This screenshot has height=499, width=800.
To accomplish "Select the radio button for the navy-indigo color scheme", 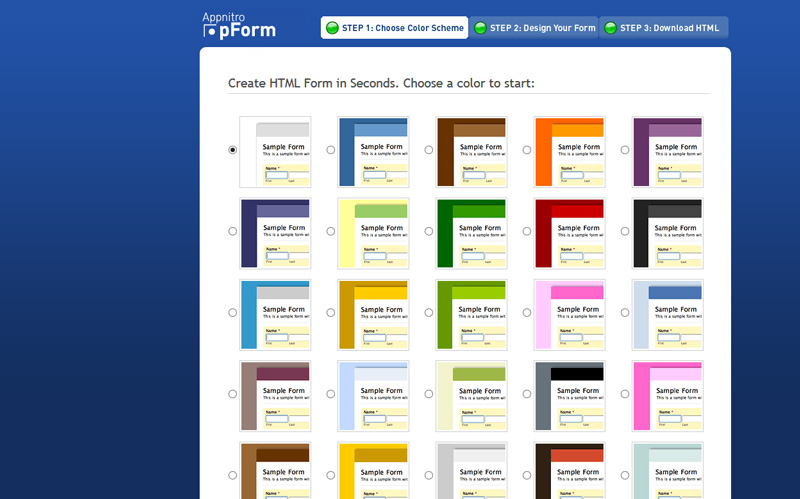I will coord(233,231).
